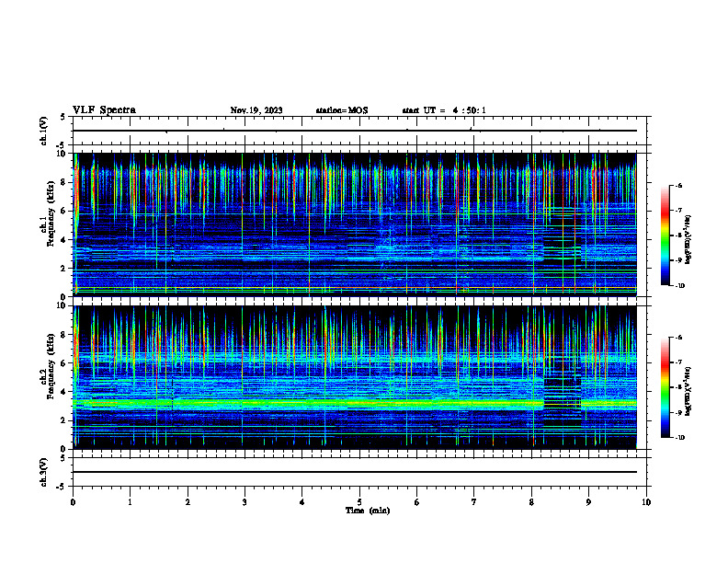
Task: Click the "VLF Spectra" plot title
Action: pyautogui.click(x=104, y=110)
